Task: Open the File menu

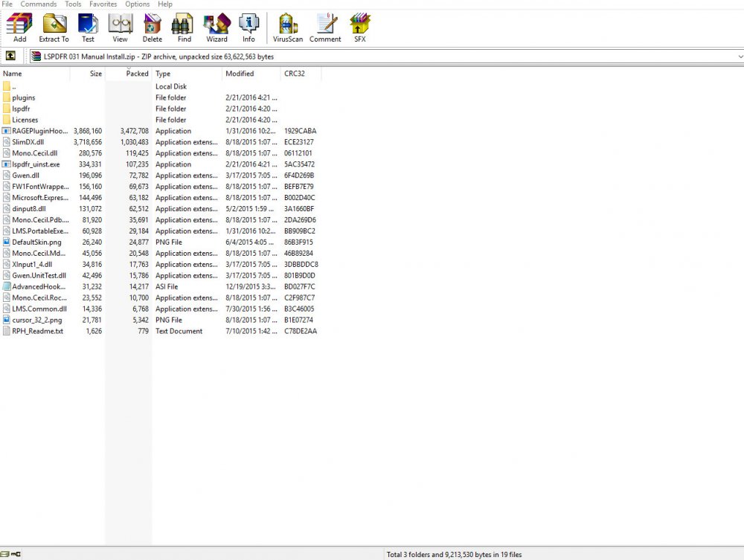Action: click(x=7, y=4)
